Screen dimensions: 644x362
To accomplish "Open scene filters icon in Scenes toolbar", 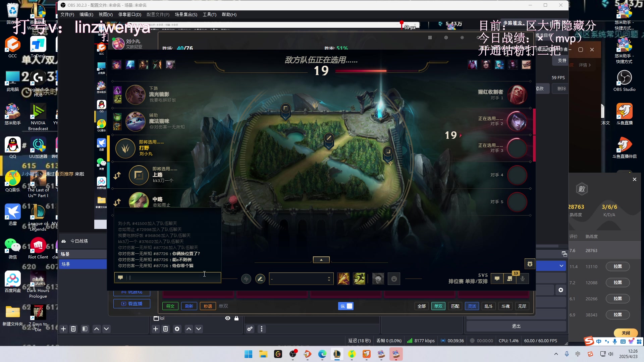I will [x=85, y=329].
